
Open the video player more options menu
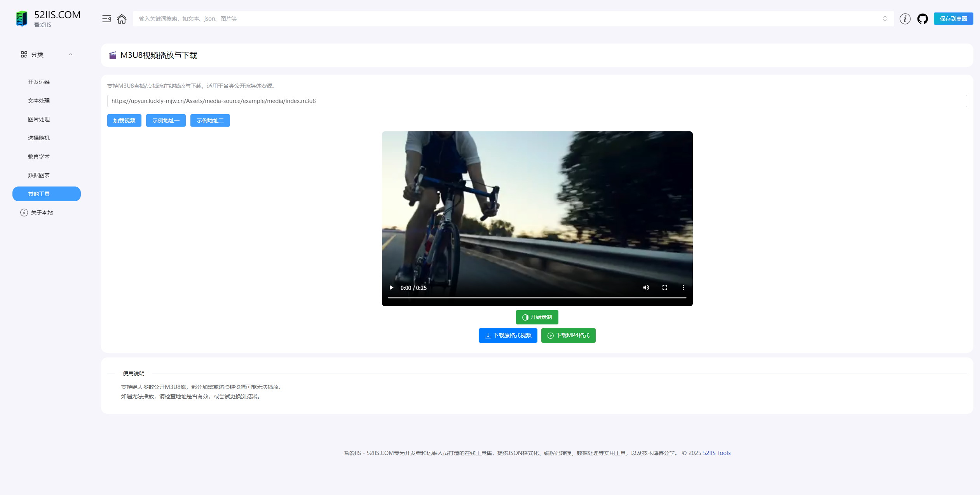pyautogui.click(x=684, y=288)
